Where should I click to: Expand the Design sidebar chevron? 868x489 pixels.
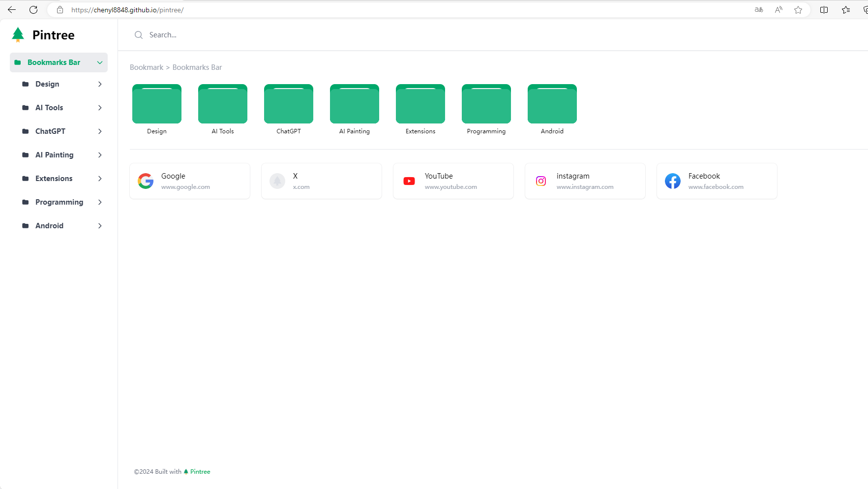[x=100, y=84]
